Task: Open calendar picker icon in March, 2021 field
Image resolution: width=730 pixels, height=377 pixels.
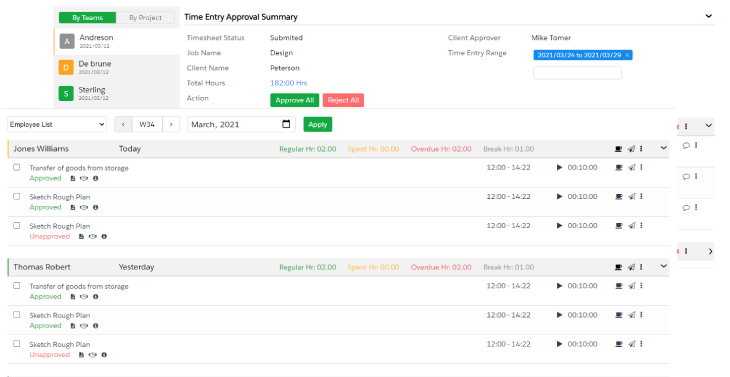Action: (x=286, y=124)
